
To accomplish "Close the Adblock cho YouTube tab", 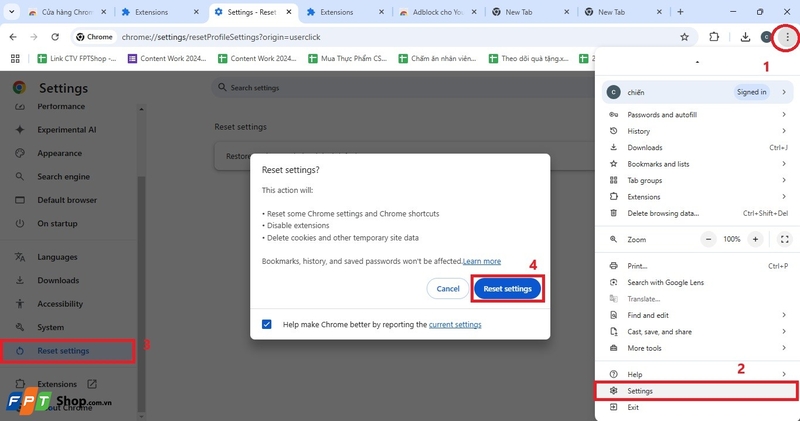I will (474, 12).
